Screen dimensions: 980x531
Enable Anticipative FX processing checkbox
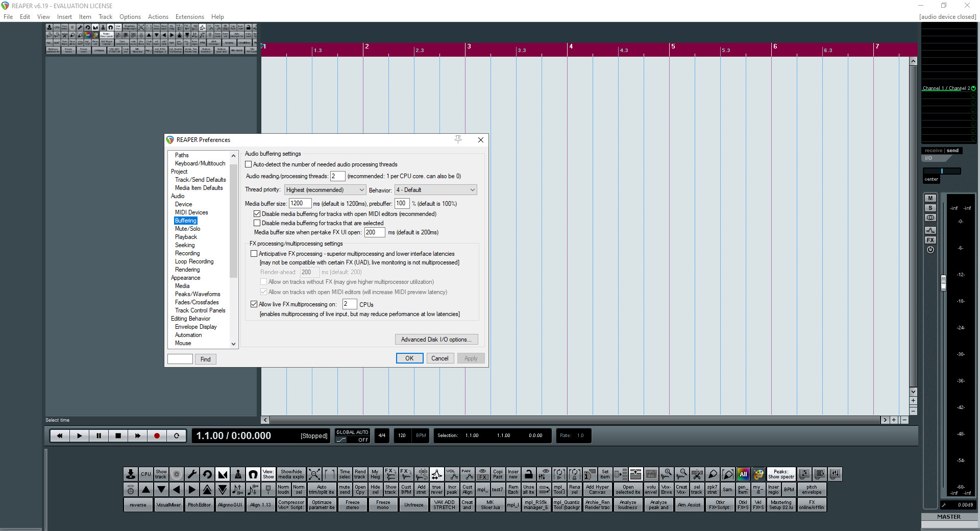coord(254,254)
